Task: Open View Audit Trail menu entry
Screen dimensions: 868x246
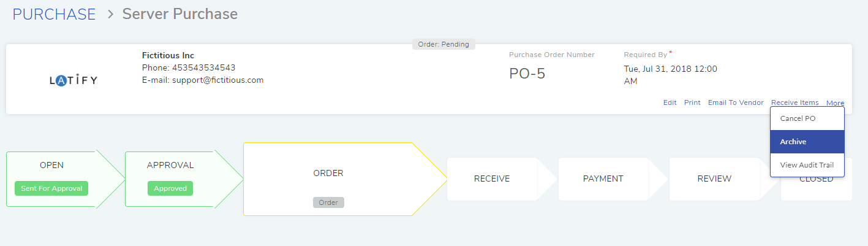Action: (807, 165)
